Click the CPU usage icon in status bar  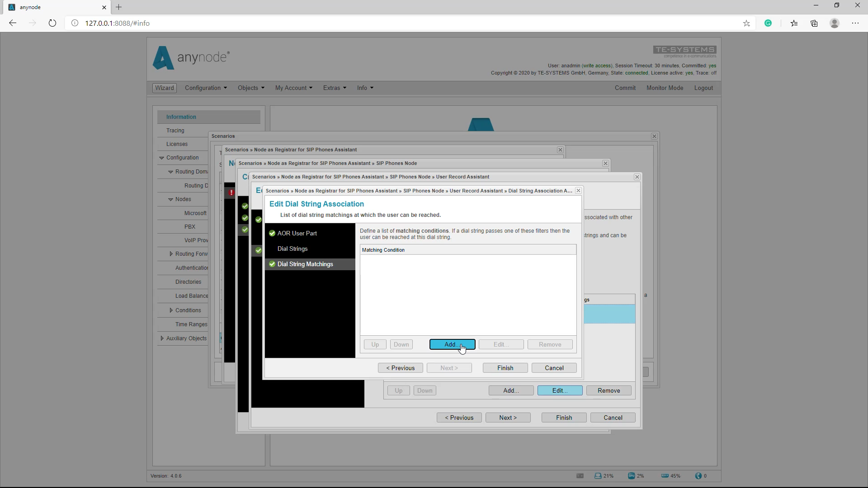(631, 476)
